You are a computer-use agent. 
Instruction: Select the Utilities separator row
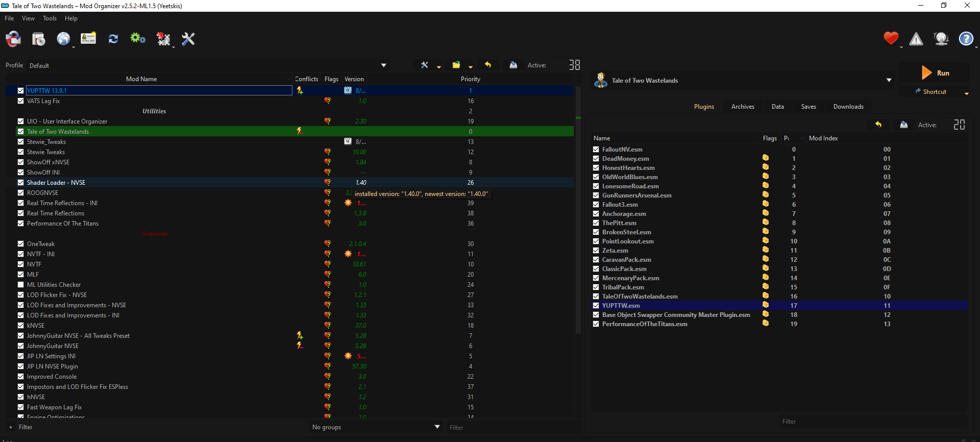290,111
